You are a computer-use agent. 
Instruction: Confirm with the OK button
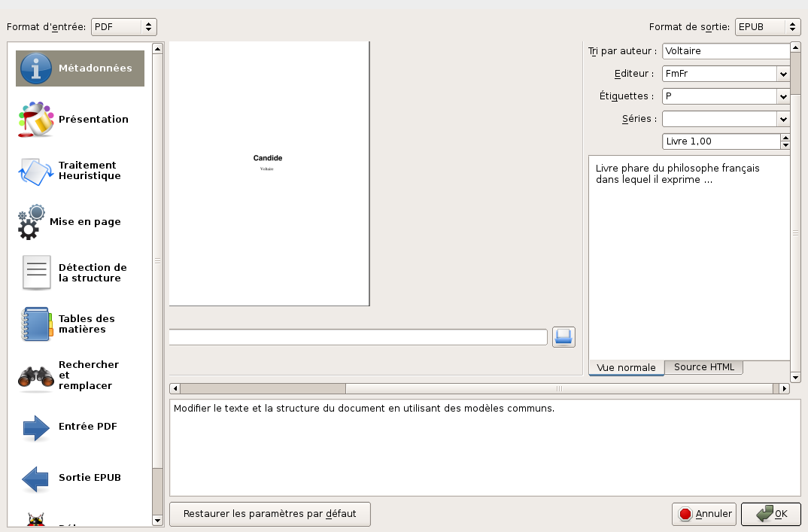[x=771, y=514]
